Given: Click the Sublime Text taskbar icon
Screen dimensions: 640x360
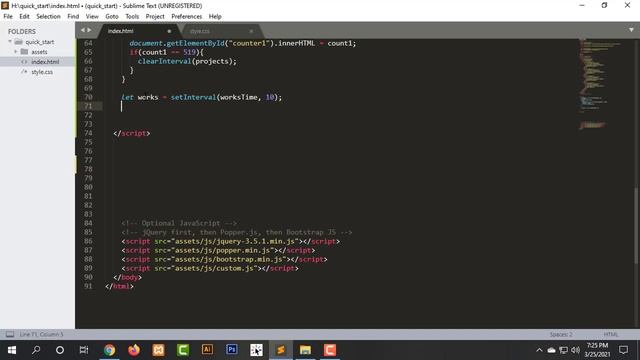Looking at the screenshot, I should click(280, 350).
